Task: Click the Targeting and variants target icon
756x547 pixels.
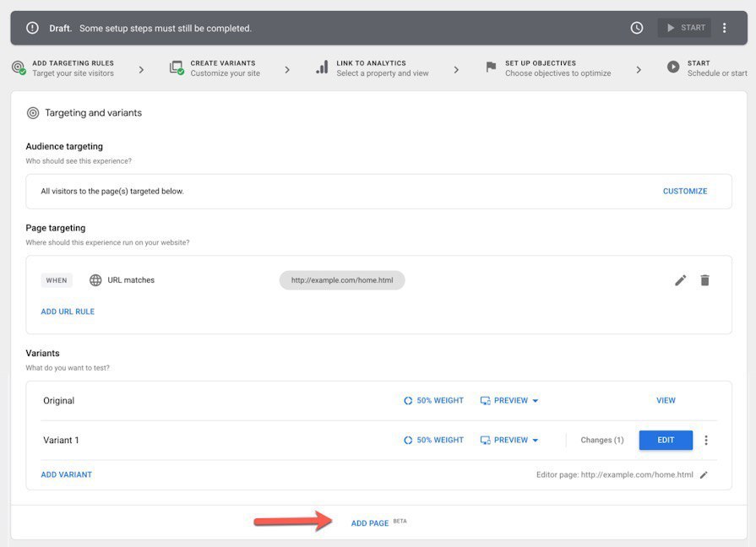Action: (x=33, y=113)
